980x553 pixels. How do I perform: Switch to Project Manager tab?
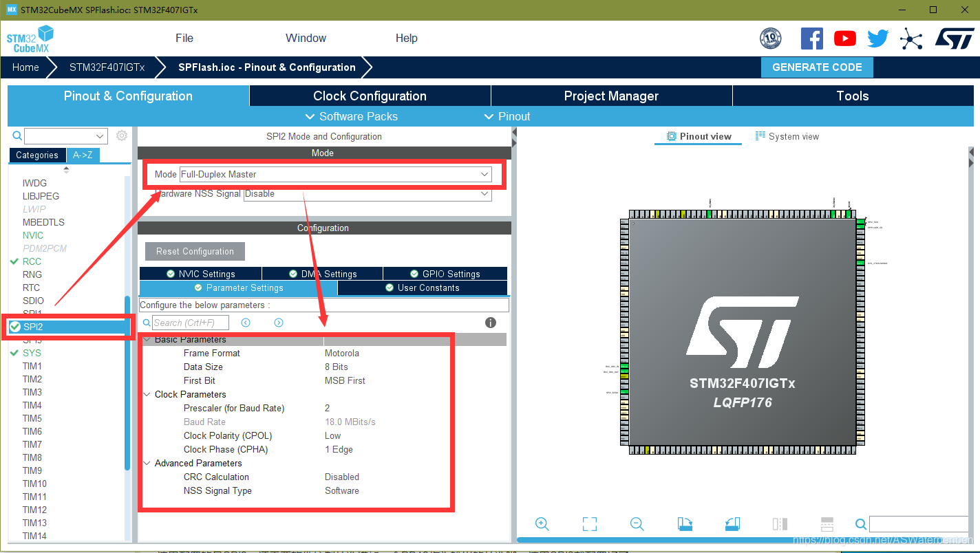pos(612,96)
